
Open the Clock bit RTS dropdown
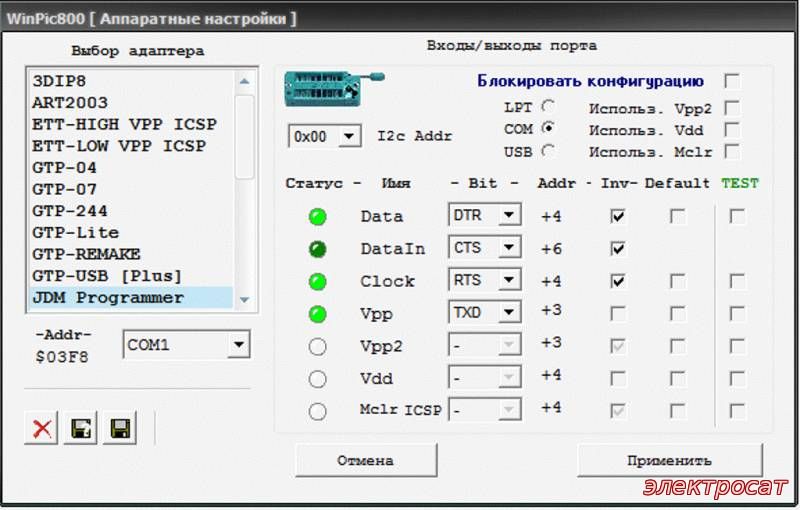(485, 279)
